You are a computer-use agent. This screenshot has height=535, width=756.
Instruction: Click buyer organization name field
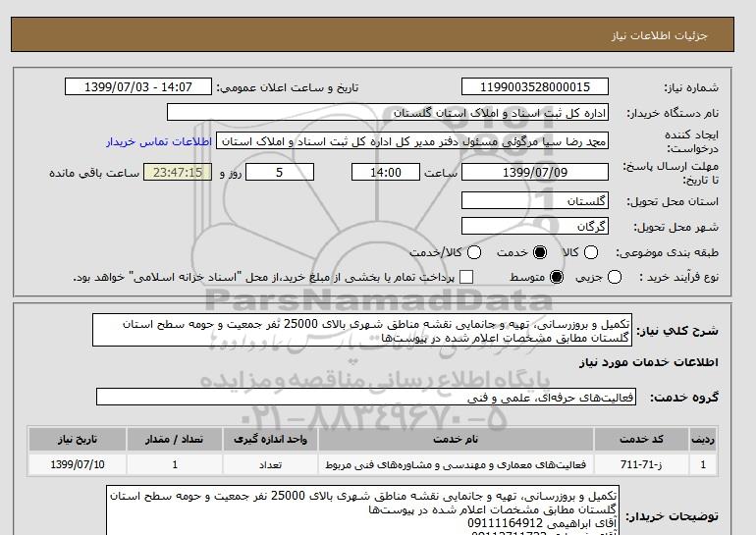pos(388,112)
